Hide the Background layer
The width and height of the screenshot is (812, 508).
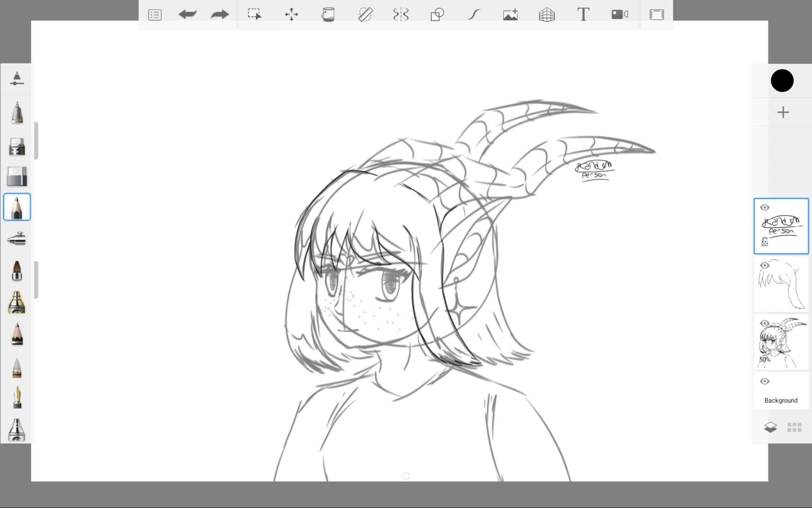point(765,381)
